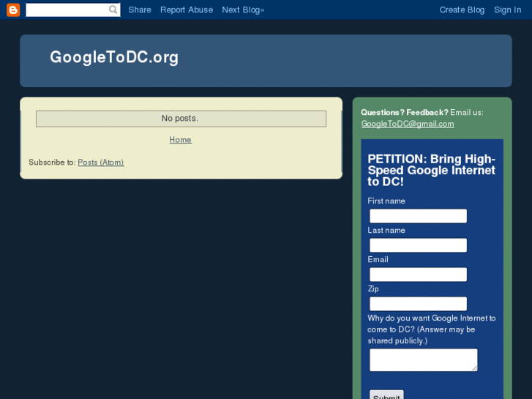Subscribe via Posts (Atom) link

tap(101, 163)
